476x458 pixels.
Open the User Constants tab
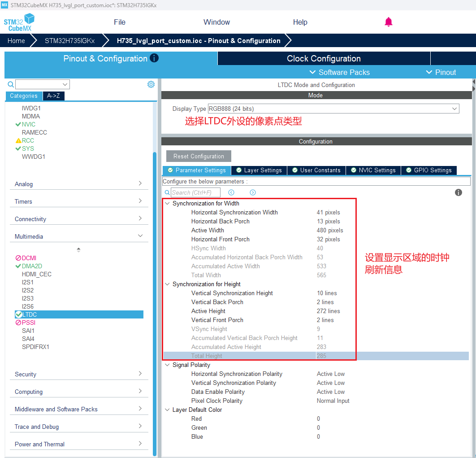point(316,170)
